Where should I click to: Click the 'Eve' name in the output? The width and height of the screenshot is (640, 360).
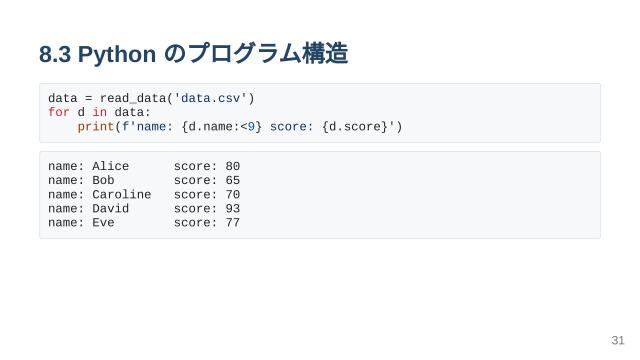[x=103, y=222]
